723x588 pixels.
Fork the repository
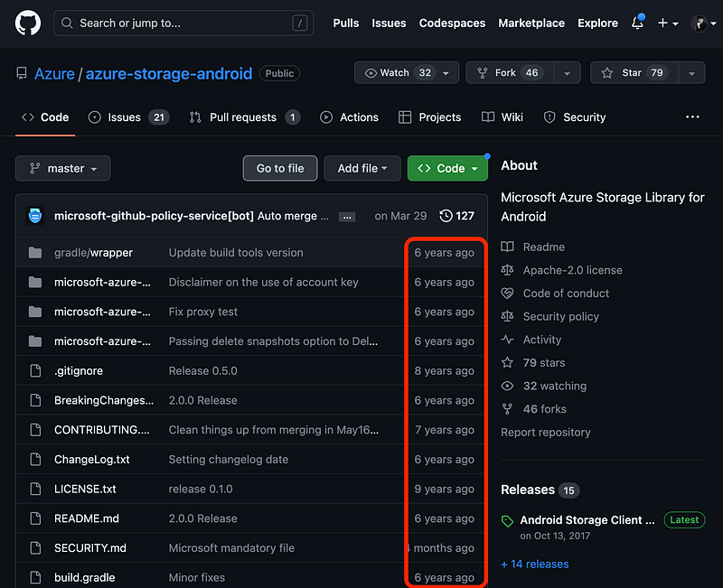pos(511,73)
